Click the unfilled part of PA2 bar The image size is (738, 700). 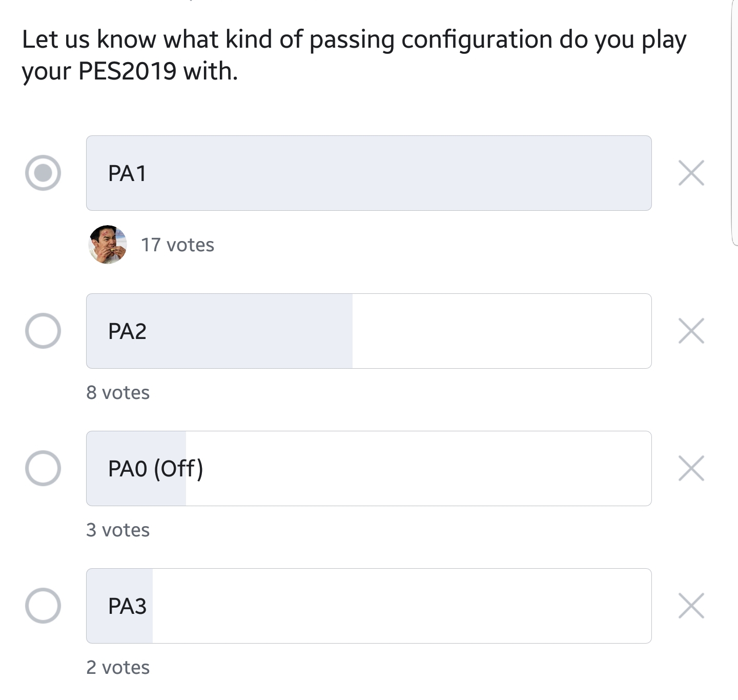click(501, 331)
